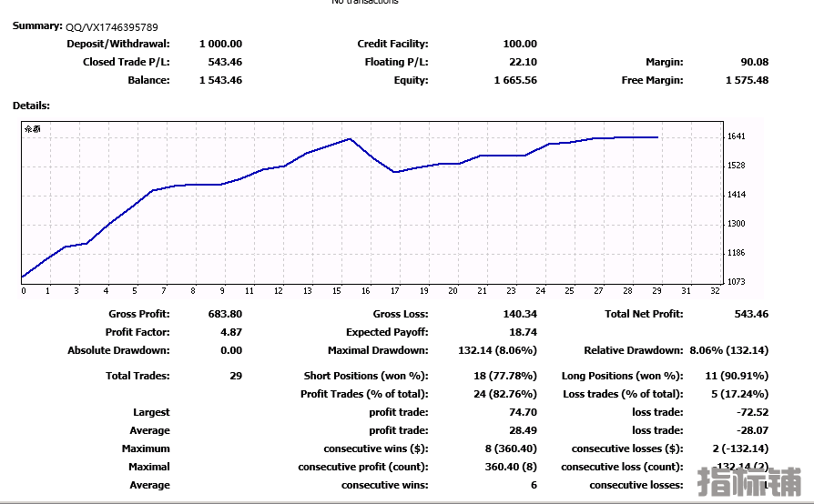Viewport: 814px width, 504px height.
Task: Click the Credit Facility value 100.00
Action: [520, 44]
